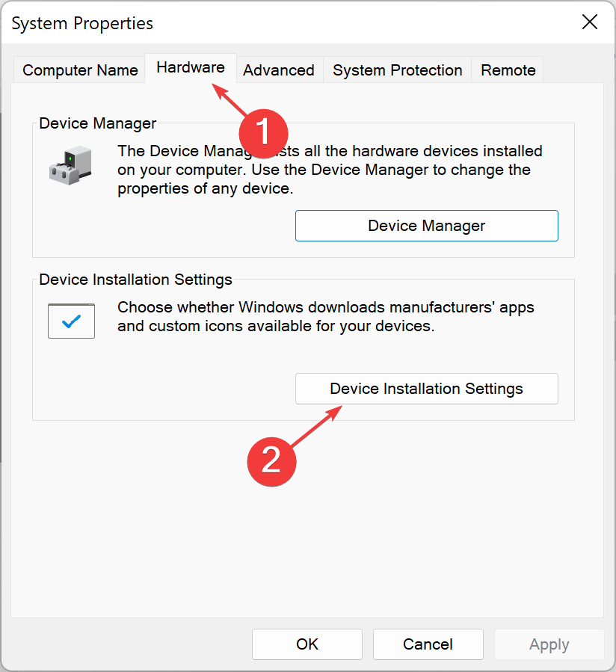The height and width of the screenshot is (672, 616).
Task: Select the Hardware tab
Action: pyautogui.click(x=191, y=68)
